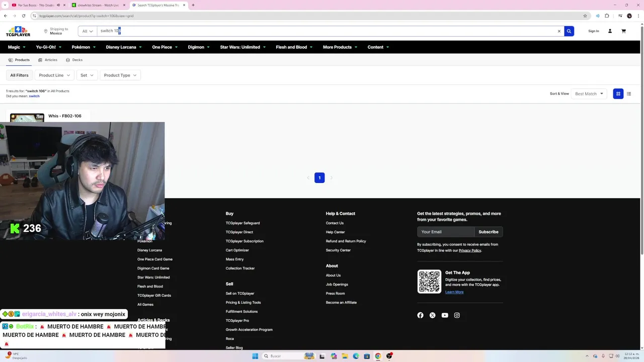Image resolution: width=644 pixels, height=362 pixels.
Task: Open Windows Start menu
Action: (x=255, y=356)
